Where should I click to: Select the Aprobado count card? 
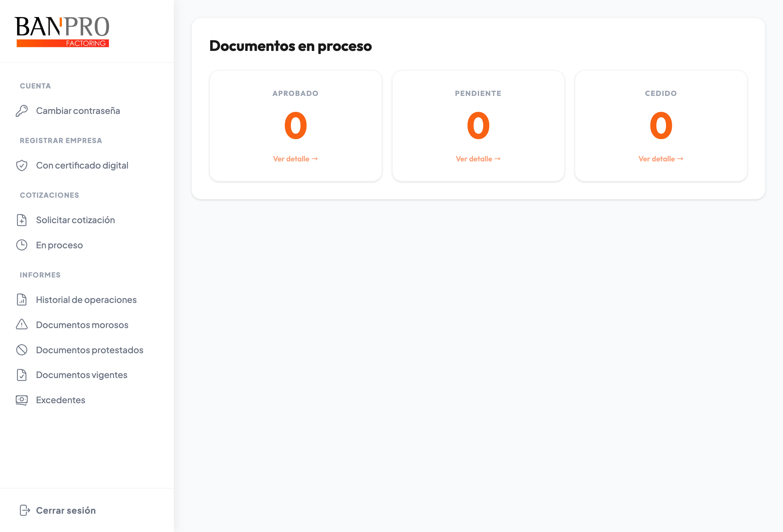[296, 126]
